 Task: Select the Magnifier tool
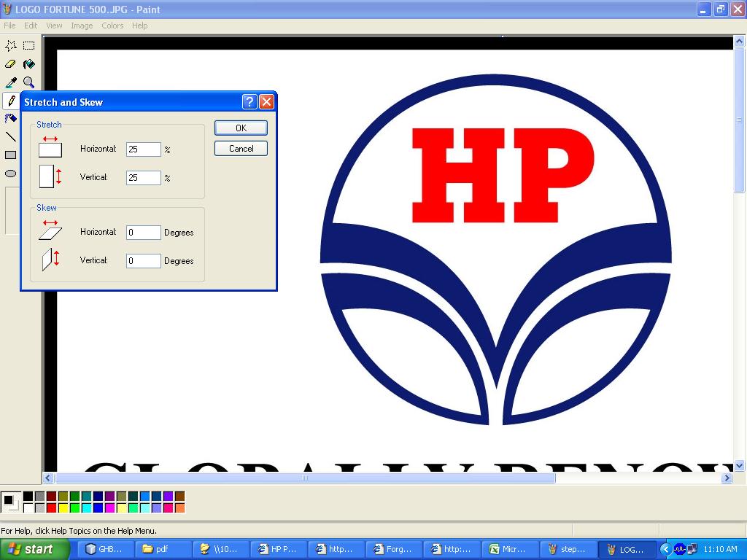28,82
